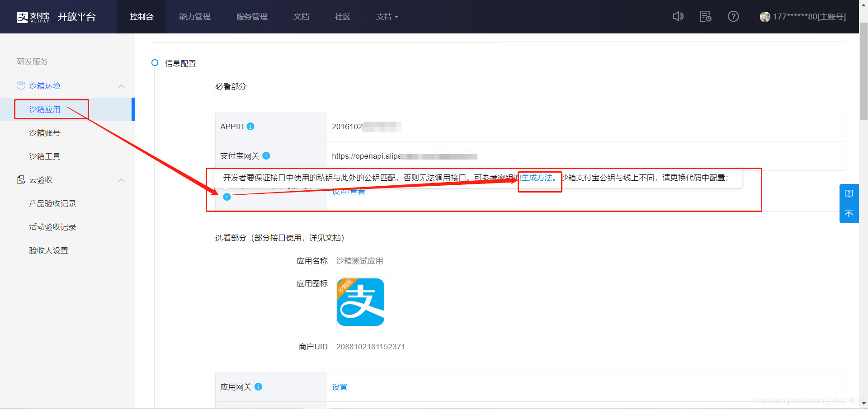Collapse the 云验收 section chevron
This screenshot has width=868, height=409.
(121, 180)
